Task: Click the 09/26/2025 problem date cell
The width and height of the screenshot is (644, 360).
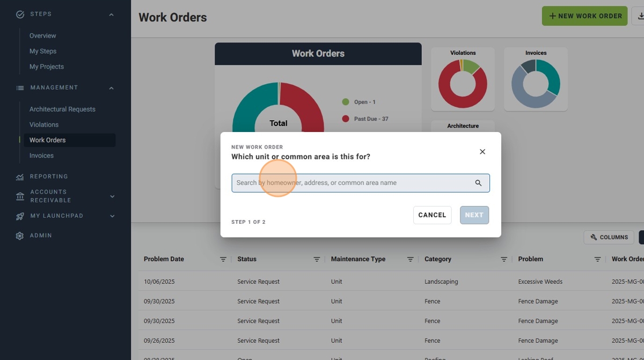Action: (159, 341)
